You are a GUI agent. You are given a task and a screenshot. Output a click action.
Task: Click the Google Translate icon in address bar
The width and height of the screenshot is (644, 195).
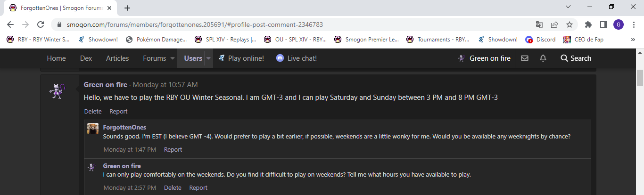(x=539, y=24)
